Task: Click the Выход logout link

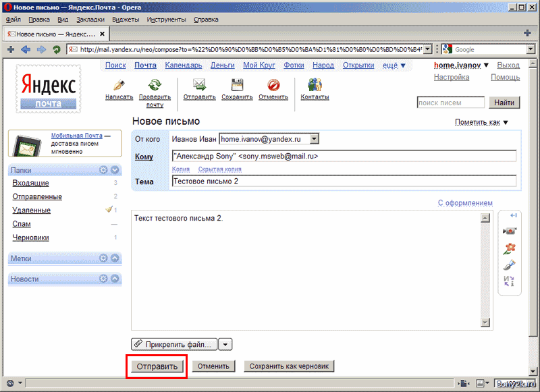Action: point(508,65)
